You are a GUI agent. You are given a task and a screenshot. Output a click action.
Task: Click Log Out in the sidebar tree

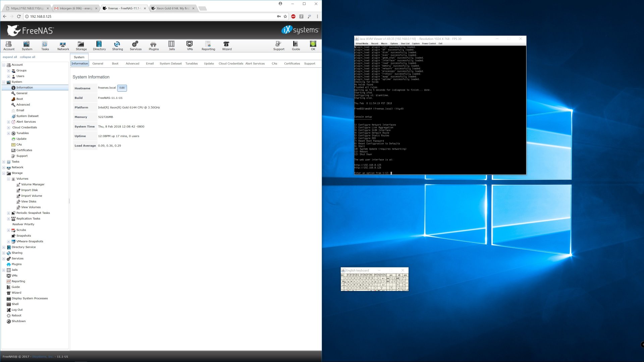[17, 310]
